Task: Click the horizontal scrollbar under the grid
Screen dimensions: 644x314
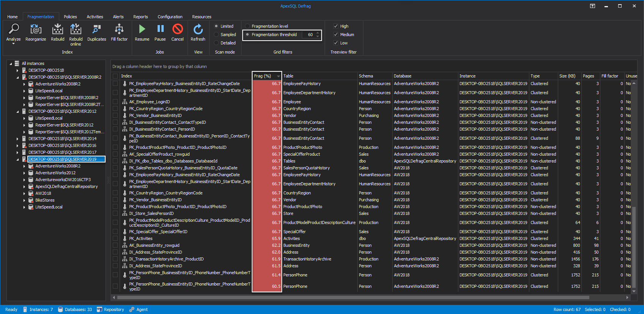Action: (353, 297)
